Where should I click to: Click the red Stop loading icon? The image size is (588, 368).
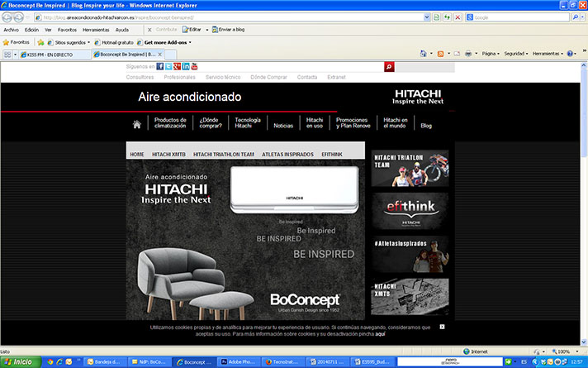(458, 17)
